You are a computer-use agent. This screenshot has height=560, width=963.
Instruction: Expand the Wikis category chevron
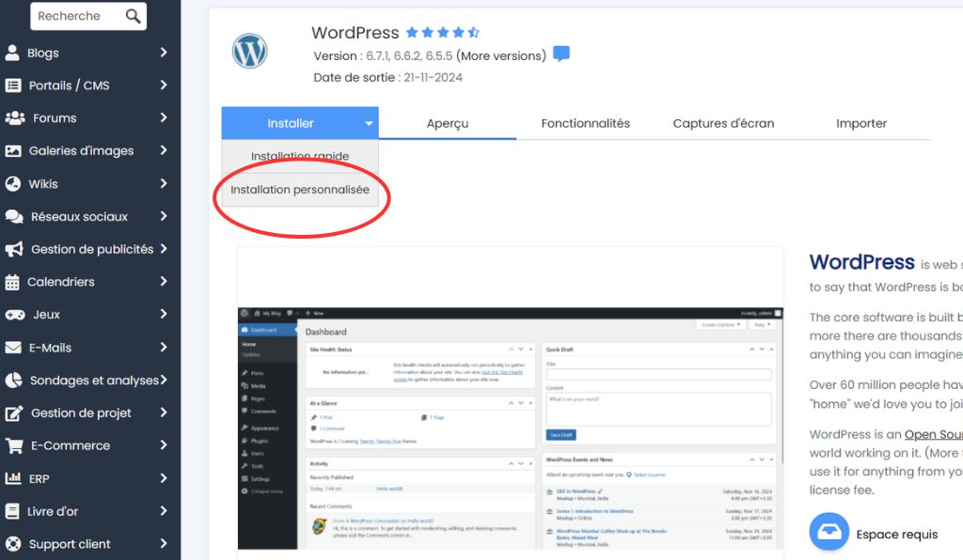(164, 183)
